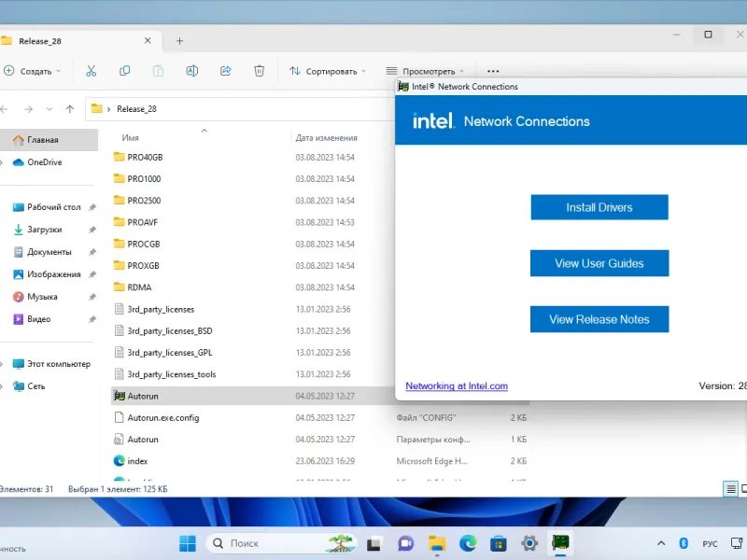This screenshot has height=560, width=747.
Task: Open Рабочий стол in sidebar
Action: (54, 207)
